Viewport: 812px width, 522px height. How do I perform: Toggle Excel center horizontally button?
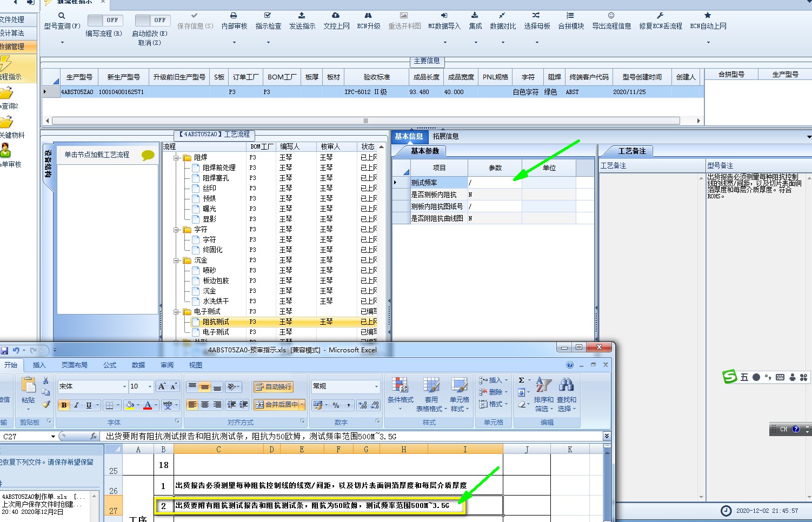pos(204,404)
